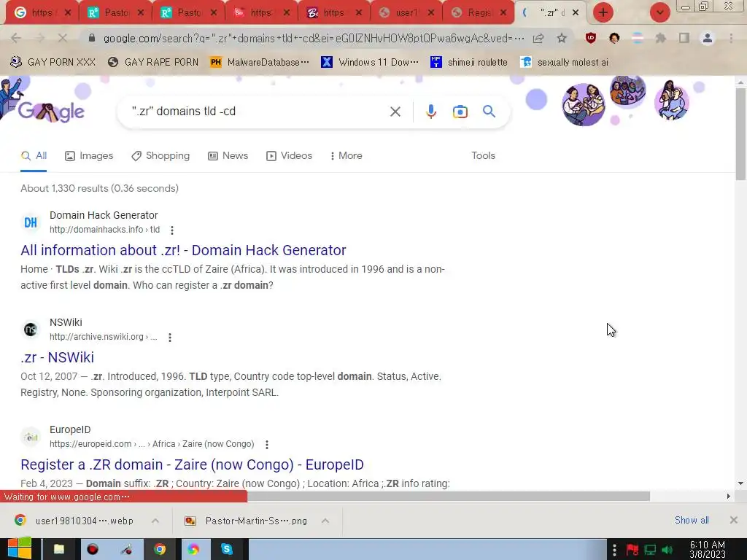Open Chrome three-dot menu

coord(731,38)
